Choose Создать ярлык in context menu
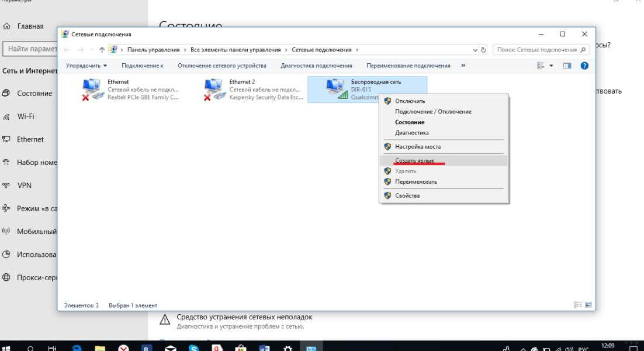Viewport: 644px width, 351px height. [x=444, y=160]
